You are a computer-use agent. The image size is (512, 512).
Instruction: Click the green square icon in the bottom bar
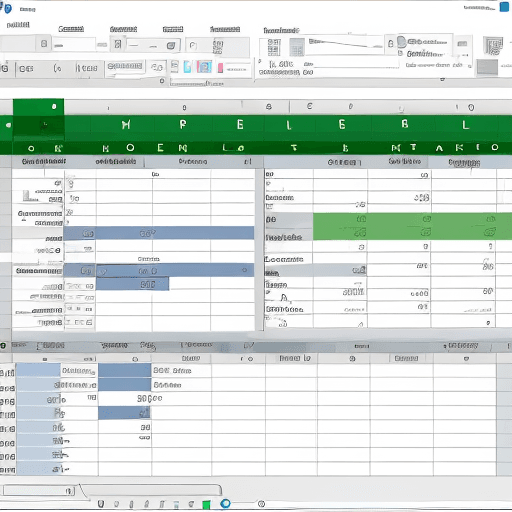(x=206, y=505)
